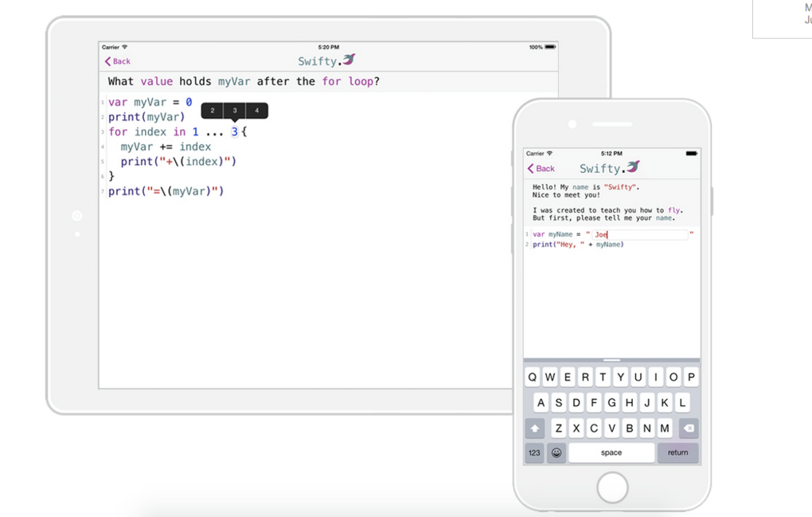Tap the iPhone battery status icon
The height and width of the screenshot is (517, 812).
(x=692, y=153)
